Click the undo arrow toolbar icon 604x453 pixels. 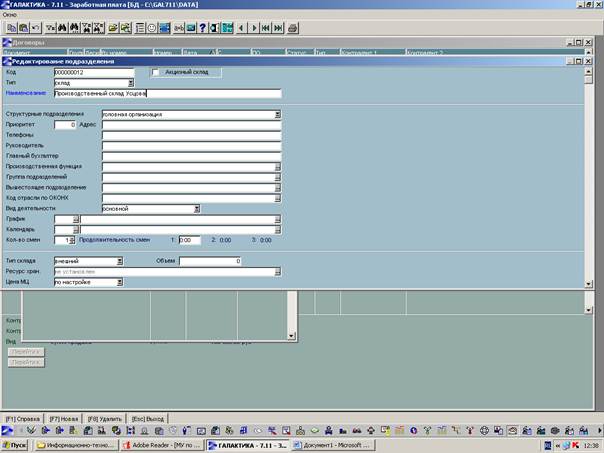pyautogui.click(x=35, y=28)
